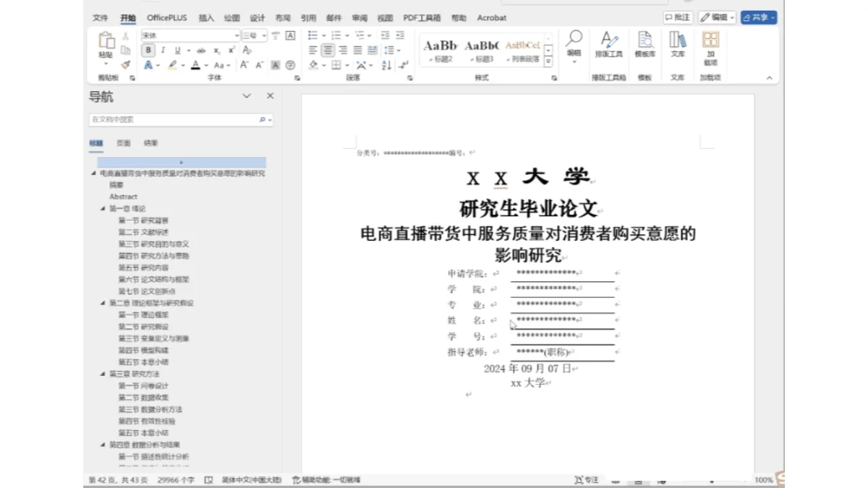Toggle Italic formatting

click(x=163, y=51)
